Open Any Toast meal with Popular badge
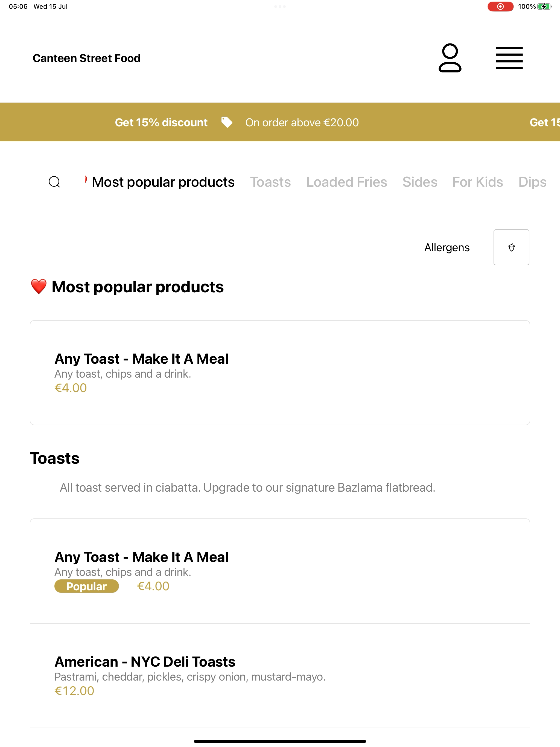 (x=280, y=571)
